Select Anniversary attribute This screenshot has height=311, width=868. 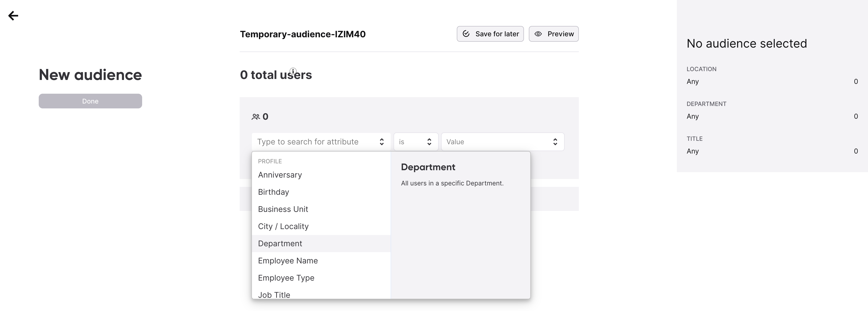[321, 175]
